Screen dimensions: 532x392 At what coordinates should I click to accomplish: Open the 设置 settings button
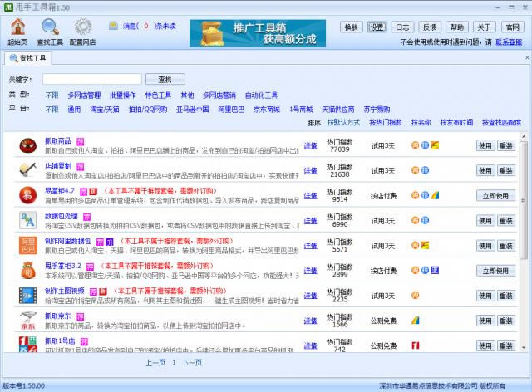click(377, 27)
